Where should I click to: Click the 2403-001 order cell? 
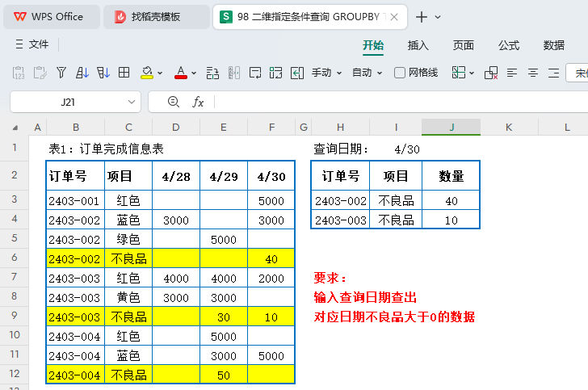click(75, 200)
